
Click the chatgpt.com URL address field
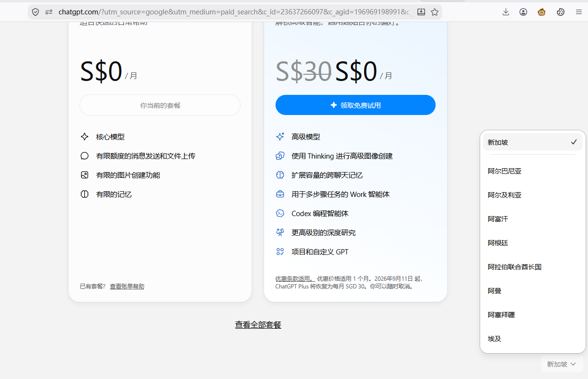(x=235, y=12)
